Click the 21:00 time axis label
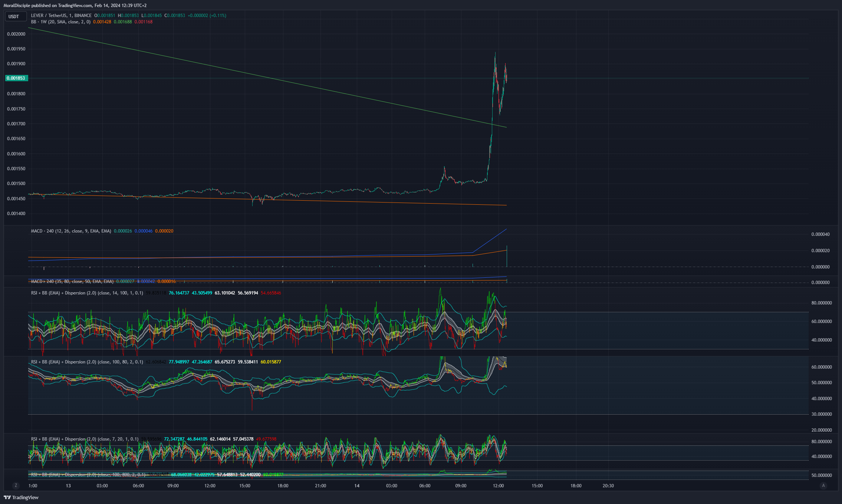The width and height of the screenshot is (842, 504). coord(320,486)
